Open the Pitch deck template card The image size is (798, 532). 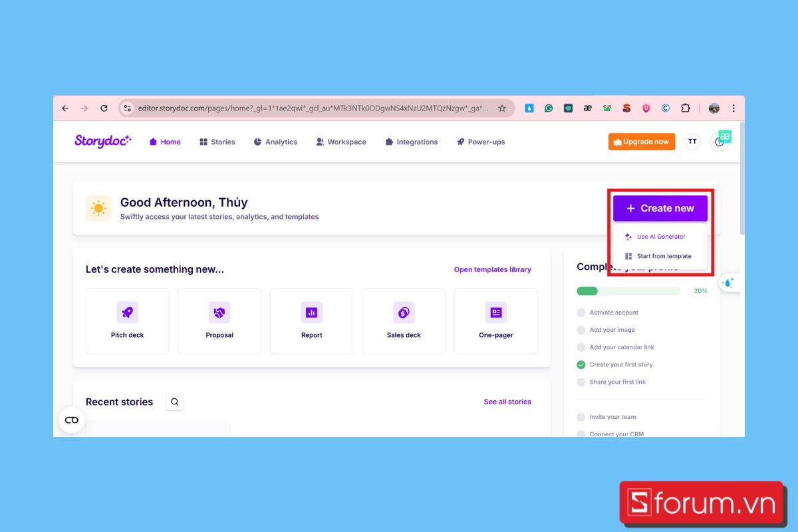[128, 321]
